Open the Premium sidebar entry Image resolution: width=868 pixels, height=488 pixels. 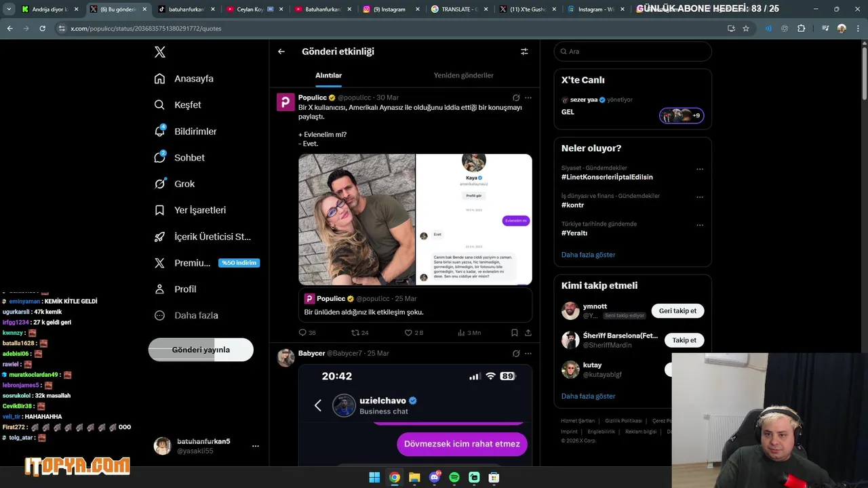coord(207,263)
